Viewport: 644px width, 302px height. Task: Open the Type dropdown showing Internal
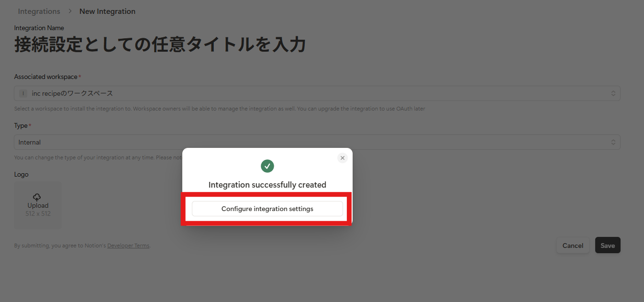click(317, 142)
